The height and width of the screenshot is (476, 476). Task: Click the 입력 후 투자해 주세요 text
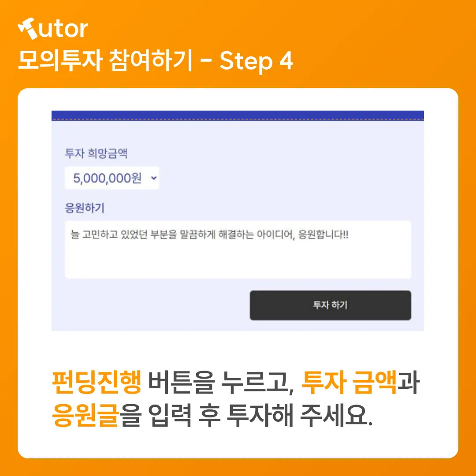261,415
